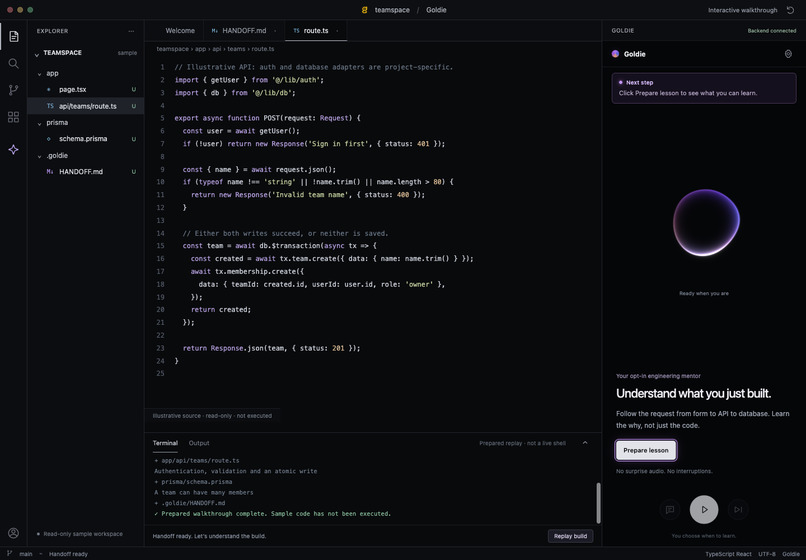Collapse the prisma folder

click(x=40, y=123)
